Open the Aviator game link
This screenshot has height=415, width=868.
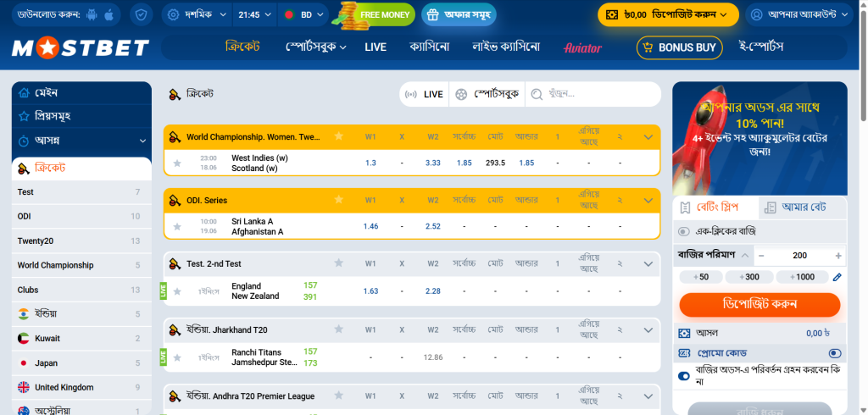click(582, 48)
